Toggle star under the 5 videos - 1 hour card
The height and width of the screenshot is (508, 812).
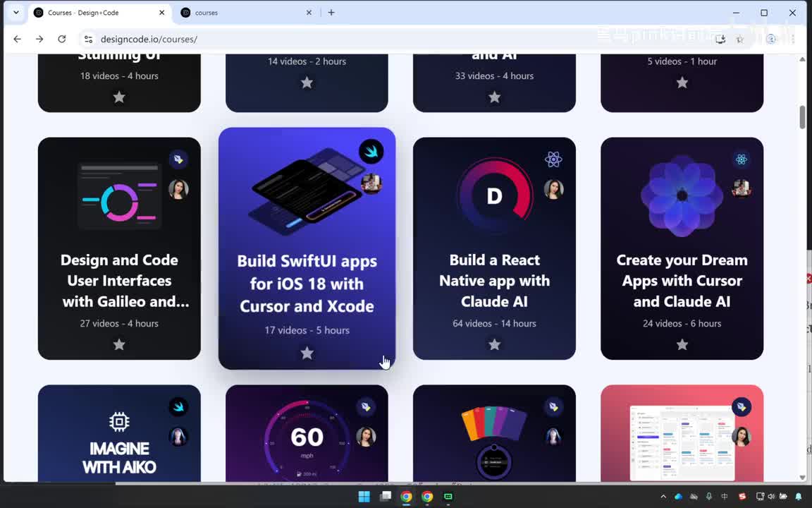point(682,82)
